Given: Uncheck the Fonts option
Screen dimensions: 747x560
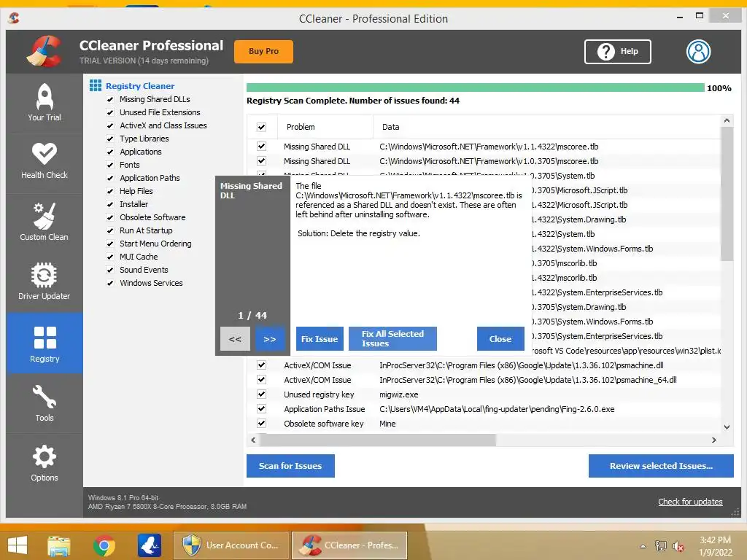Looking at the screenshot, I should pos(110,165).
